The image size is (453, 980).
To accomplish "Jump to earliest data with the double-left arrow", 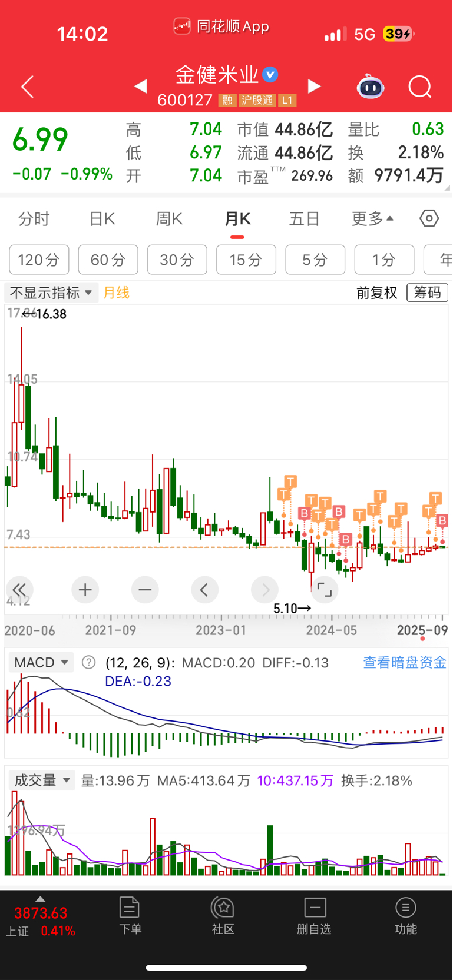I will 19,590.
